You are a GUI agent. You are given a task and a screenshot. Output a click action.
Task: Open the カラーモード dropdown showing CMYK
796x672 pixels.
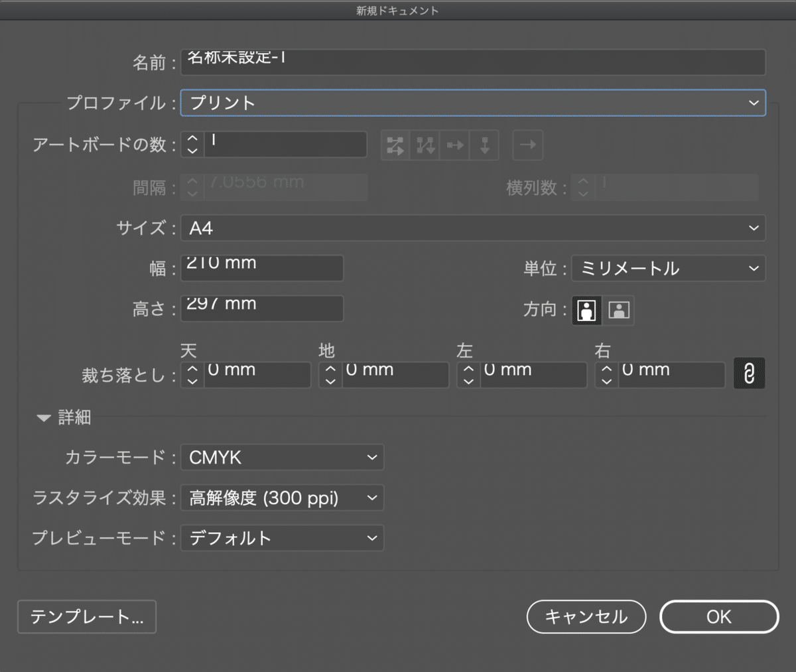(282, 457)
